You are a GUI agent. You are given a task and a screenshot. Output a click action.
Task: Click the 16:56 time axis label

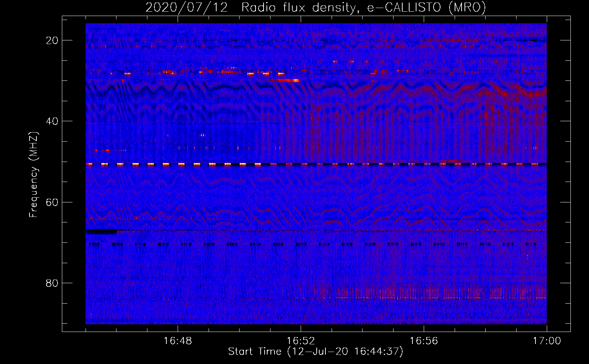point(424,341)
